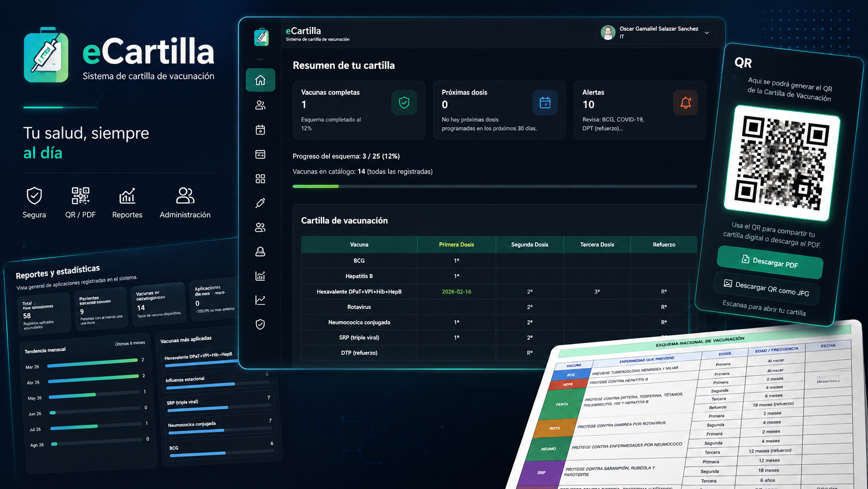Image resolution: width=868 pixels, height=489 pixels.
Task: Open the three-person group icon in sidebar
Action: [260, 227]
